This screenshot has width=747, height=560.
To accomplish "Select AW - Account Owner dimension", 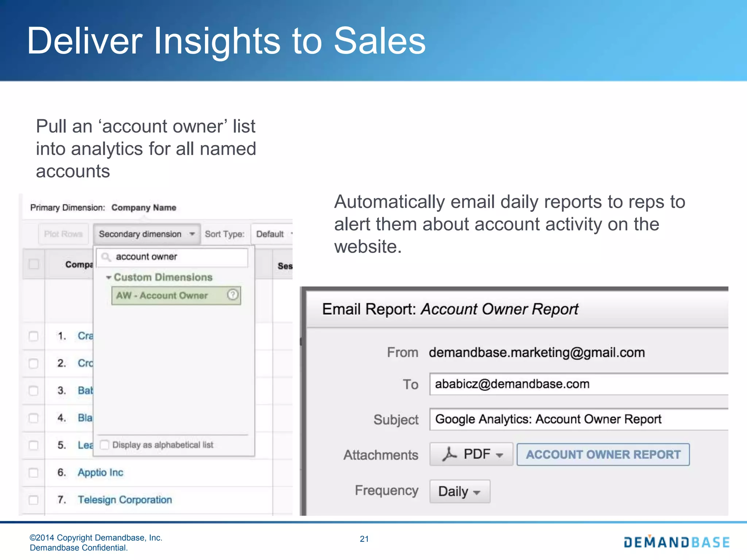I will click(x=176, y=295).
